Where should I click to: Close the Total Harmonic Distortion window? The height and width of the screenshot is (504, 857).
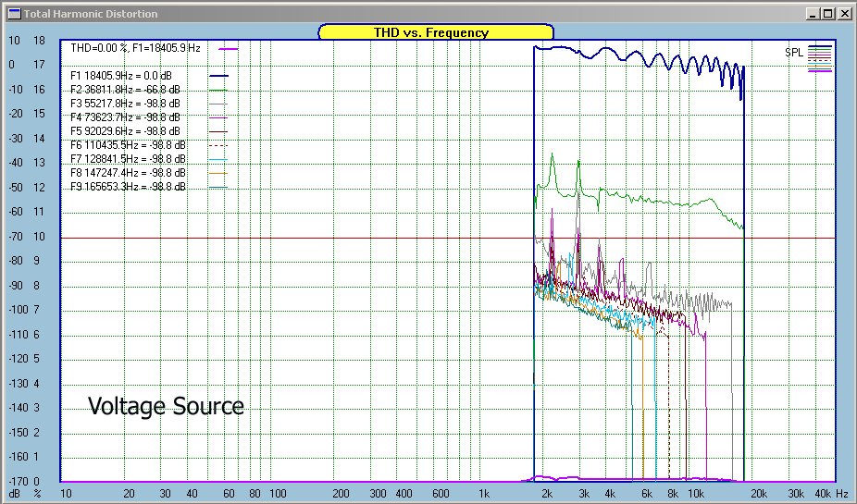844,14
